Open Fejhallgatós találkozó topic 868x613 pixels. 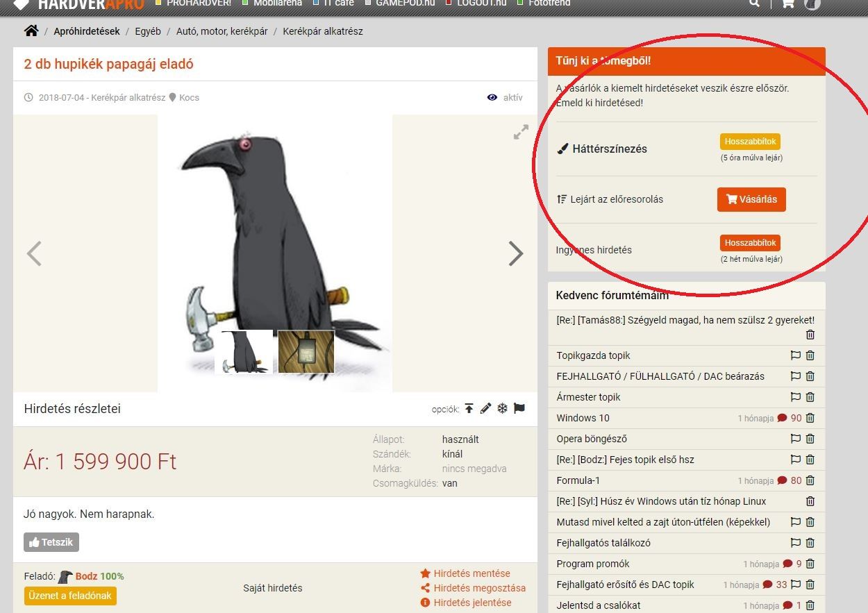click(603, 543)
